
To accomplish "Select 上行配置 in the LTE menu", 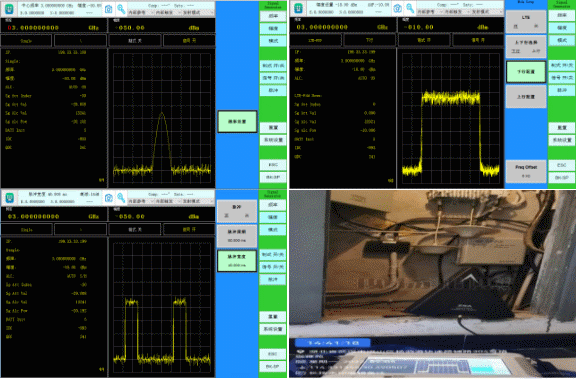I will [526, 97].
